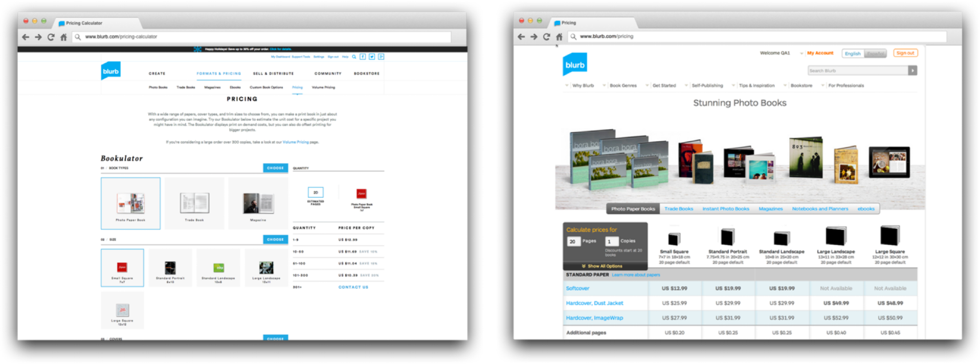Image resolution: width=980 pixels, height=364 pixels.
Task: Pick the Small Square 7x7 size card
Action: point(122,268)
